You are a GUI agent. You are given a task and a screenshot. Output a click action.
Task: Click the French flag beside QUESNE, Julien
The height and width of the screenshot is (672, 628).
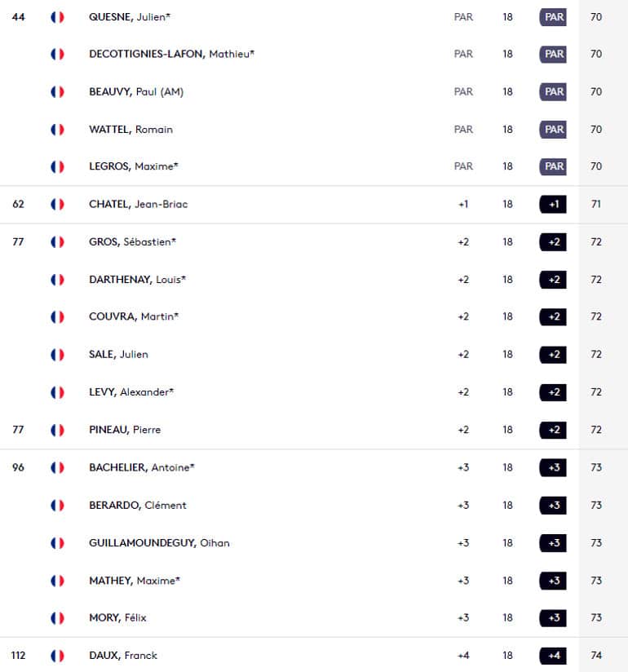(57, 17)
